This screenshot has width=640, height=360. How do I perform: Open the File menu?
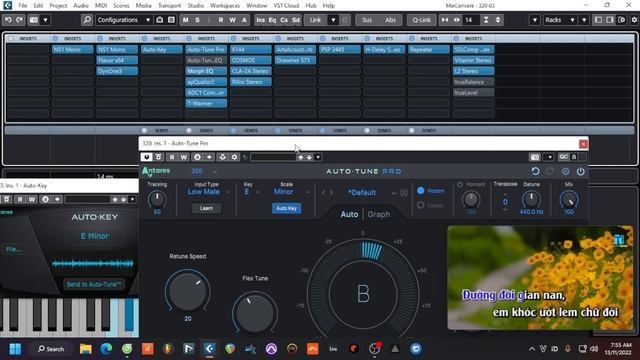pyautogui.click(x=23, y=6)
